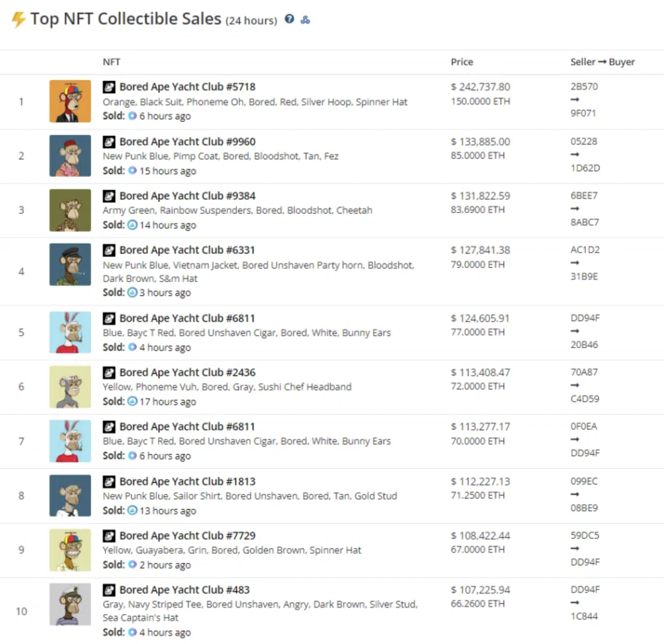The height and width of the screenshot is (644, 664).
Task: Click the Bored Ape #6331 thumbnail image
Action: tap(70, 264)
